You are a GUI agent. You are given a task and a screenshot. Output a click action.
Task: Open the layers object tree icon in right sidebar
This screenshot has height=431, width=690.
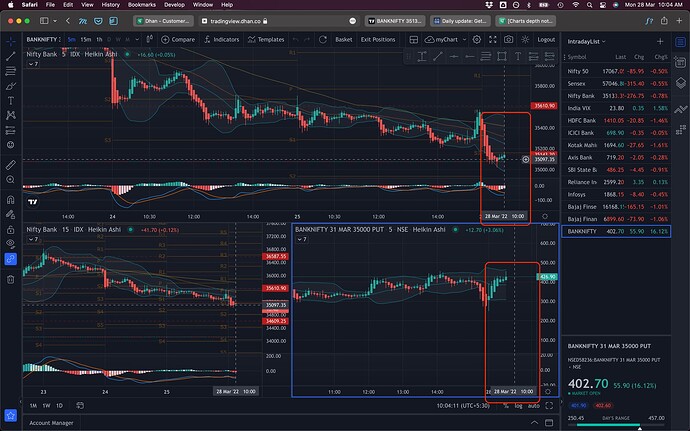(680, 83)
